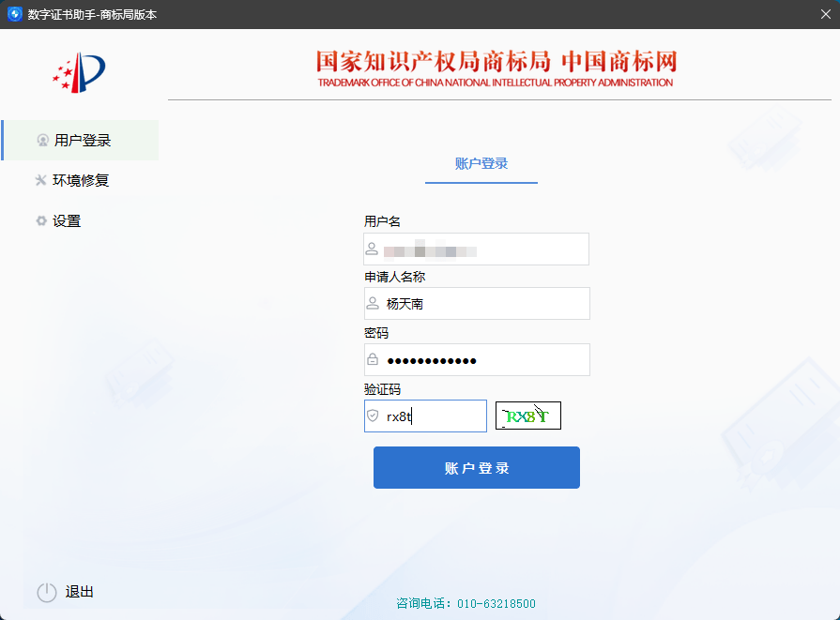Click the 数字证书助手-商标局版本 window title
The width and height of the screenshot is (840, 620).
point(92,14)
